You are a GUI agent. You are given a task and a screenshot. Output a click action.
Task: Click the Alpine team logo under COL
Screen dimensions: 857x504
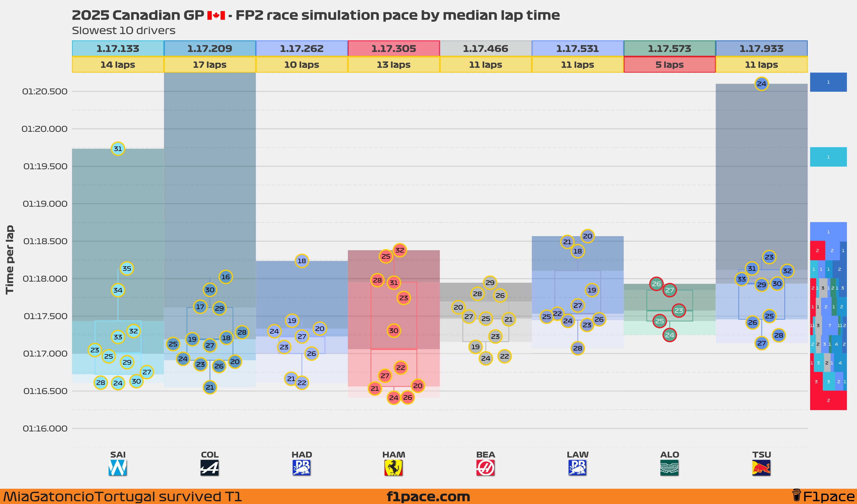pyautogui.click(x=209, y=468)
